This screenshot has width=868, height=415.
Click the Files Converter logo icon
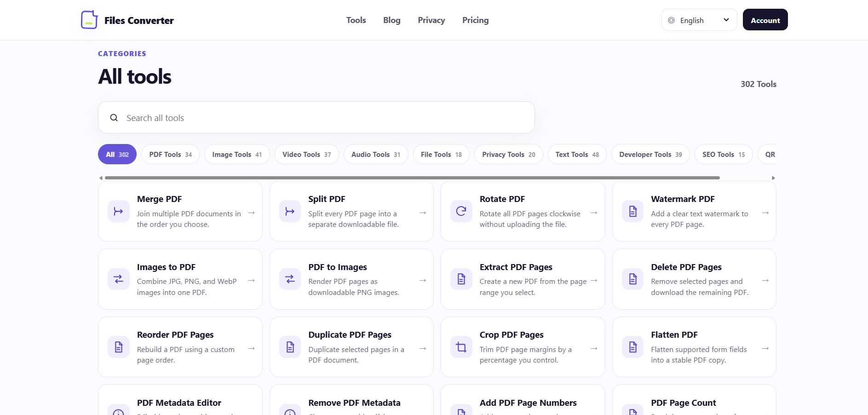(x=89, y=20)
